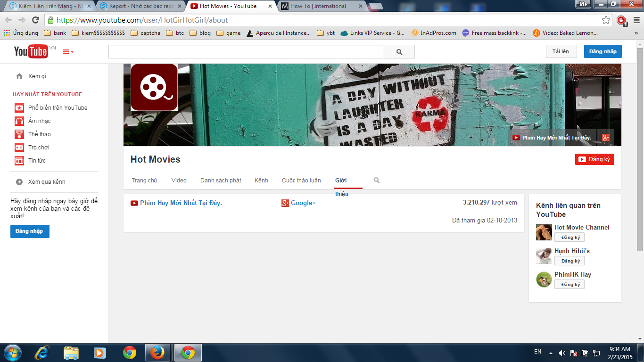The height and width of the screenshot is (362, 644).
Task: Reload the page with the refresh icon
Action: 35,20
